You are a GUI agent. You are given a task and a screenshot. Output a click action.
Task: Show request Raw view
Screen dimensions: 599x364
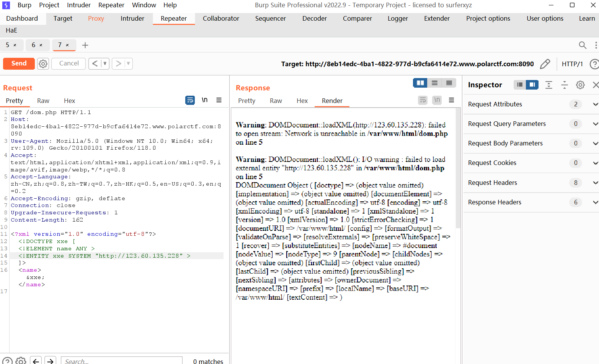point(43,101)
